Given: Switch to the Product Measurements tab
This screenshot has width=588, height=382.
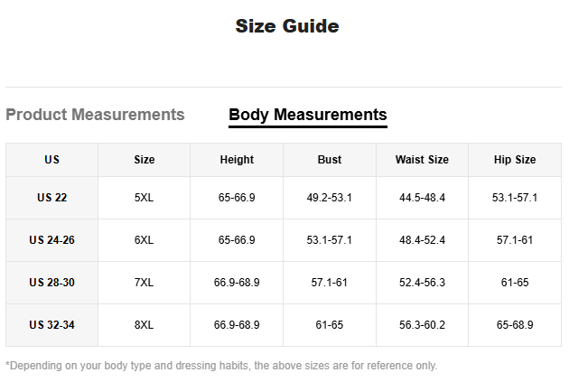Looking at the screenshot, I should (x=95, y=115).
